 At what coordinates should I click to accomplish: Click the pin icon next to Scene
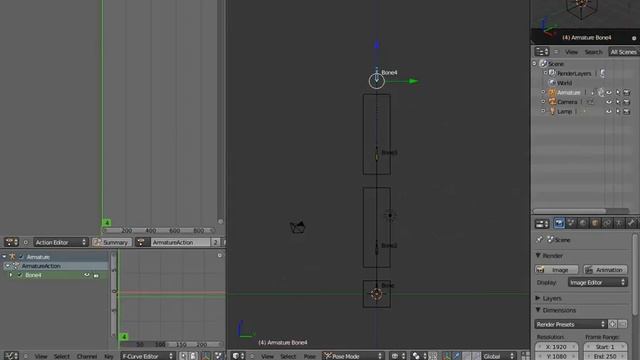pyautogui.click(x=540, y=240)
